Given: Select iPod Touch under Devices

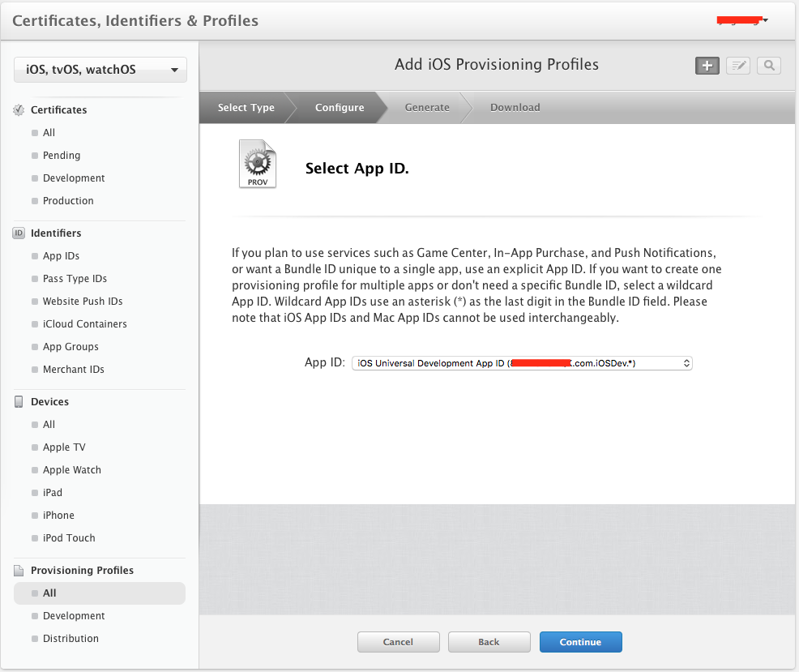Looking at the screenshot, I should point(70,537).
